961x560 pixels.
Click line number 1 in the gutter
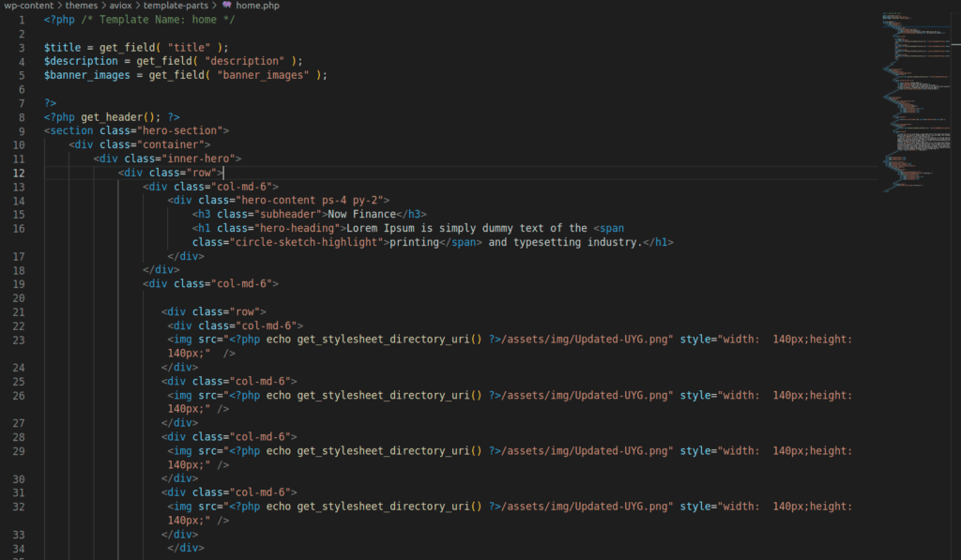click(22, 20)
